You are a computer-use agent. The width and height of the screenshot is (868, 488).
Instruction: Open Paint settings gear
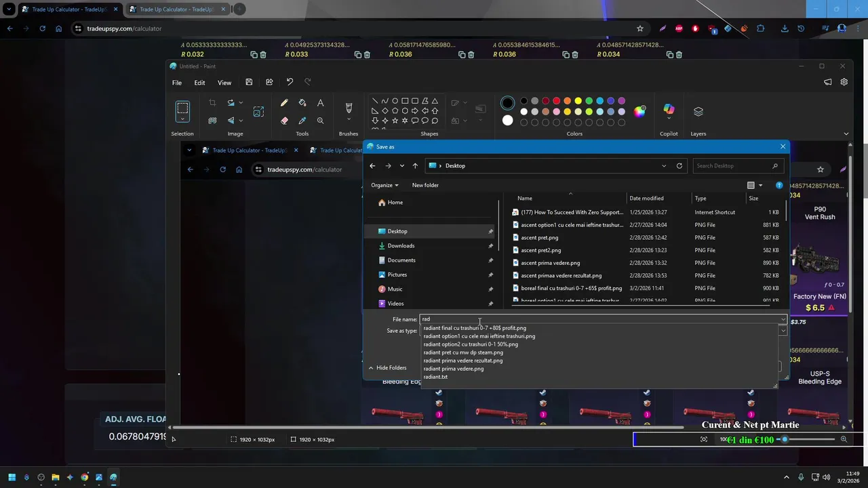844,82
